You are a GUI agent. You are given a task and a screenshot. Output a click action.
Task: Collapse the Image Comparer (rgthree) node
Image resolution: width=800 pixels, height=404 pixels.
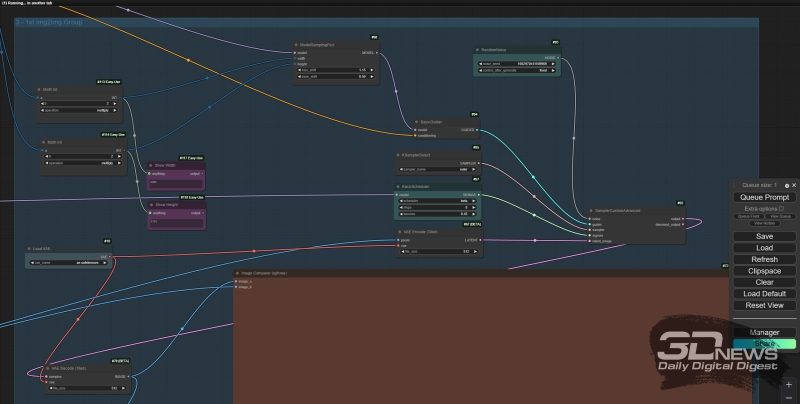point(238,272)
